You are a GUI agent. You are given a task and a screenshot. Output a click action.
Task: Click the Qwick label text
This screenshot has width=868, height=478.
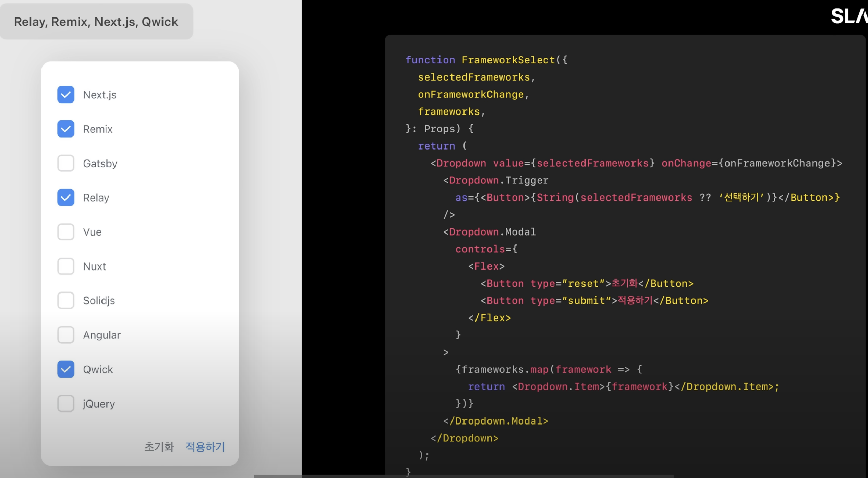click(x=98, y=369)
